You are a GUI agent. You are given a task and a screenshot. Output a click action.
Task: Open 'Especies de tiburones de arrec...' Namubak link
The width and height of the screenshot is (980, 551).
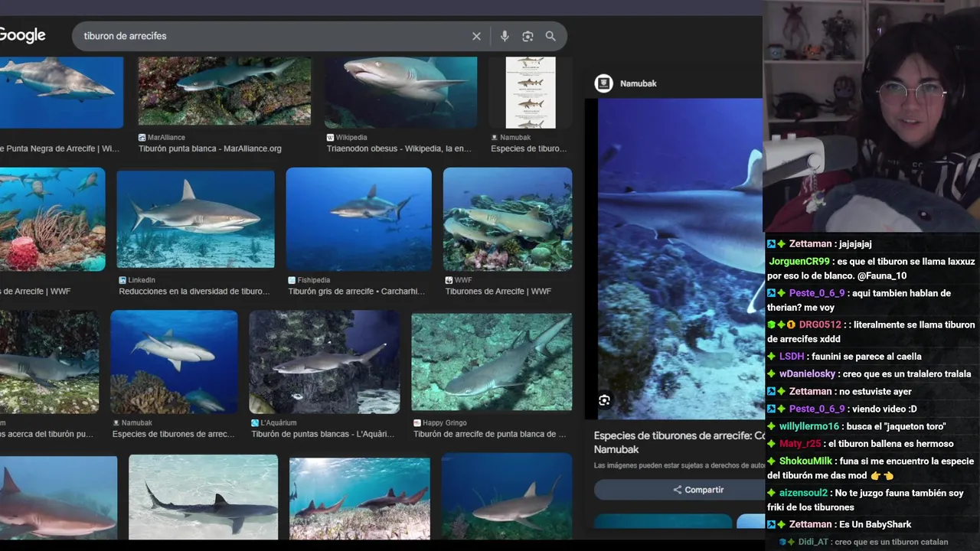[x=173, y=433]
